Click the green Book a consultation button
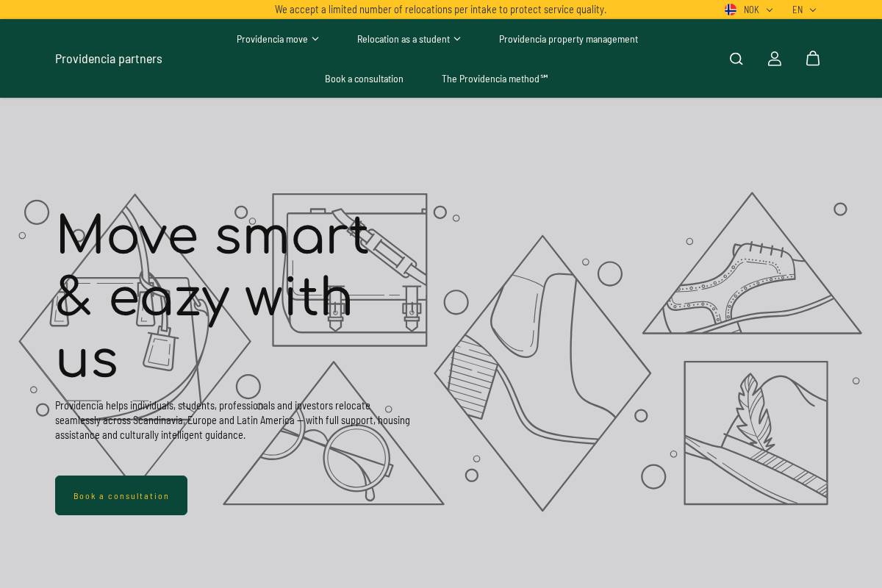 121,495
